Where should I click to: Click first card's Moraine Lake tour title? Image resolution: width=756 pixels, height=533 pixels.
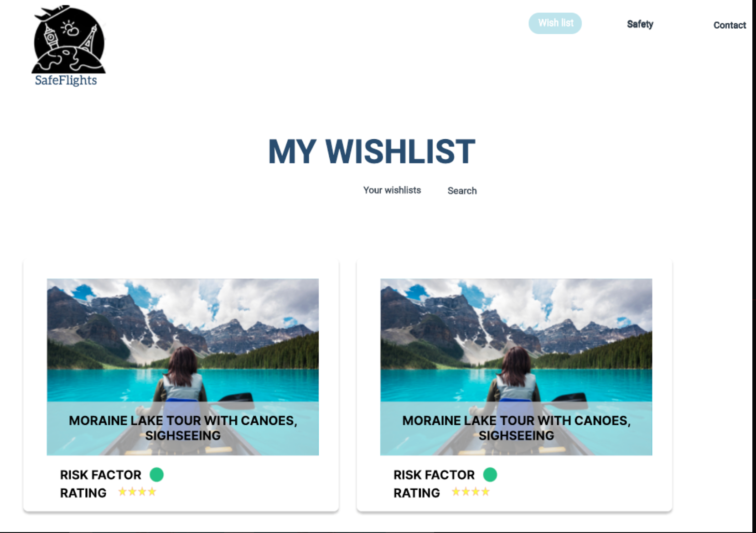[183, 428]
